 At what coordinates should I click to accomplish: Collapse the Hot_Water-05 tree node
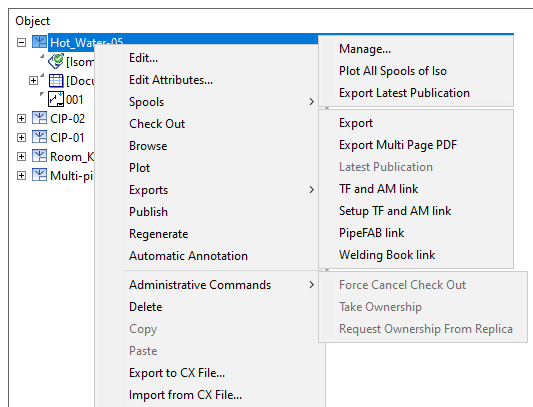(21, 43)
